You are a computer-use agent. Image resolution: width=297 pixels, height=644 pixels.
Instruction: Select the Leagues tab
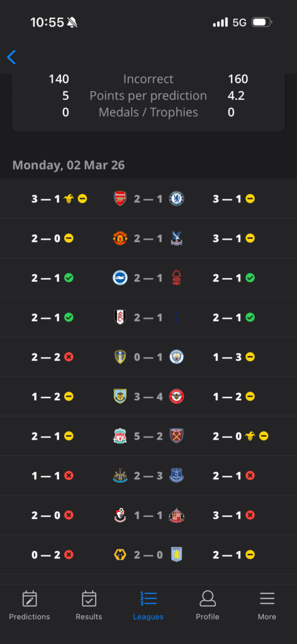tap(148, 606)
